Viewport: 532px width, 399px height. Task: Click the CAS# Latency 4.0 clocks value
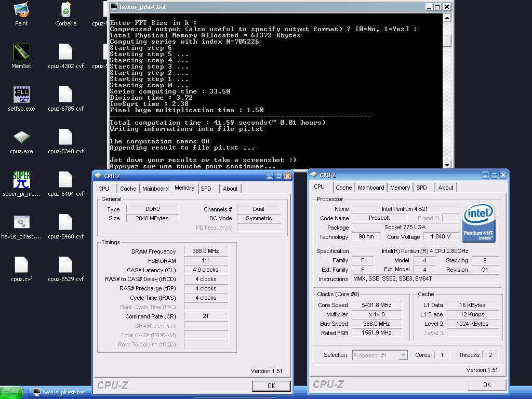pyautogui.click(x=206, y=270)
